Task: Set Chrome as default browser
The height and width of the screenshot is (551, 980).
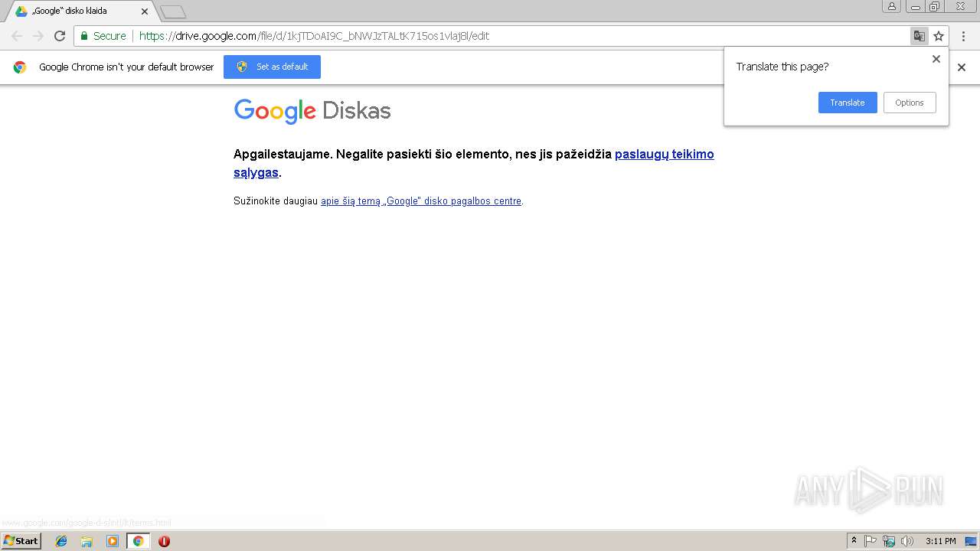Action: [272, 67]
